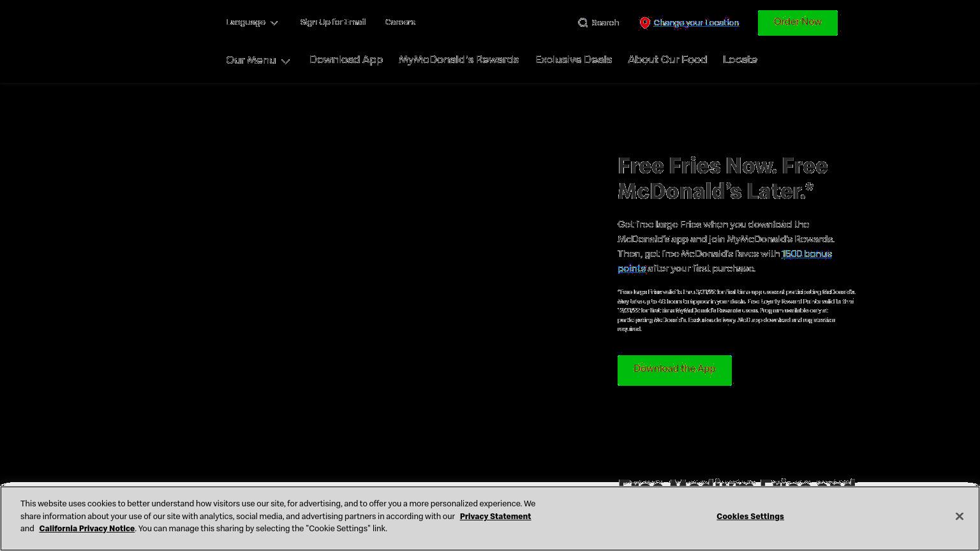Viewport: 980px width, 551px height.
Task: Open the Our Menu navigation item
Action: [258, 60]
